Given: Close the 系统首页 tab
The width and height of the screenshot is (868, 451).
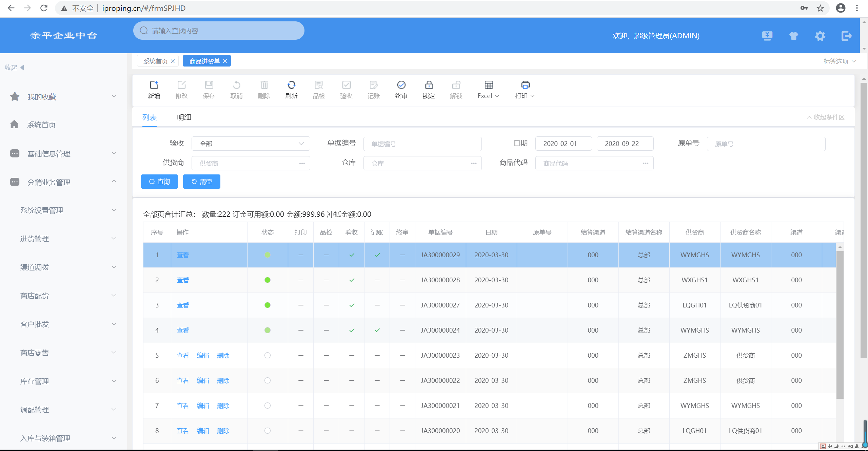Looking at the screenshot, I should pos(173,61).
